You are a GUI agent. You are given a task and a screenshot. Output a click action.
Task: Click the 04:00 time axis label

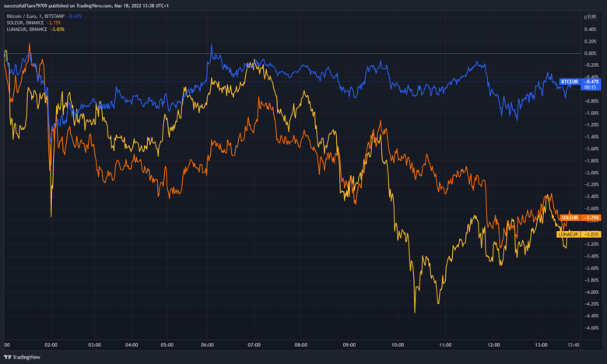pyautogui.click(x=132, y=345)
